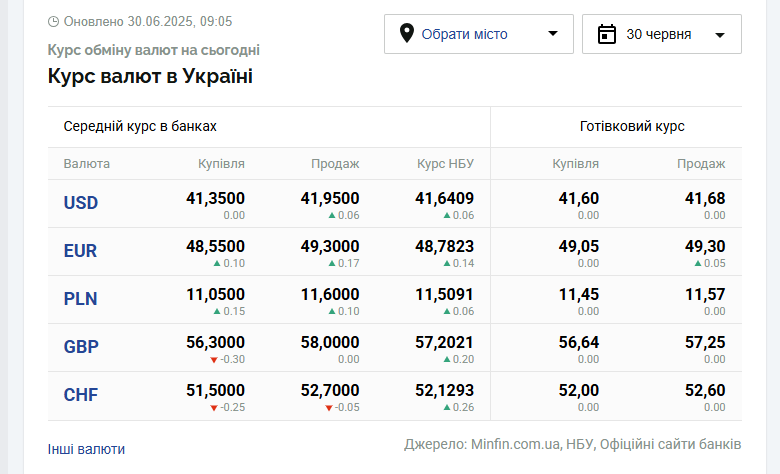Open the PLN currency link
The width and height of the screenshot is (780, 474).
pos(80,299)
